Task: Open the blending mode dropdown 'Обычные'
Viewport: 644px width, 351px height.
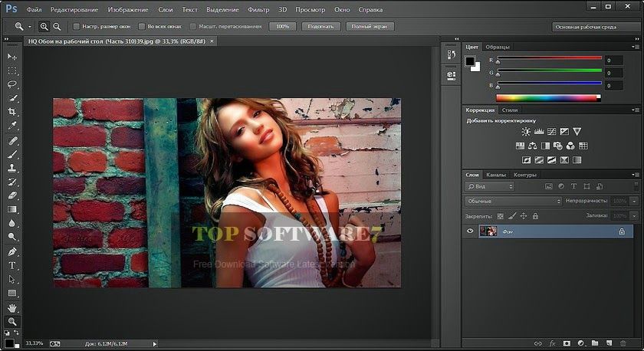Action: point(512,201)
